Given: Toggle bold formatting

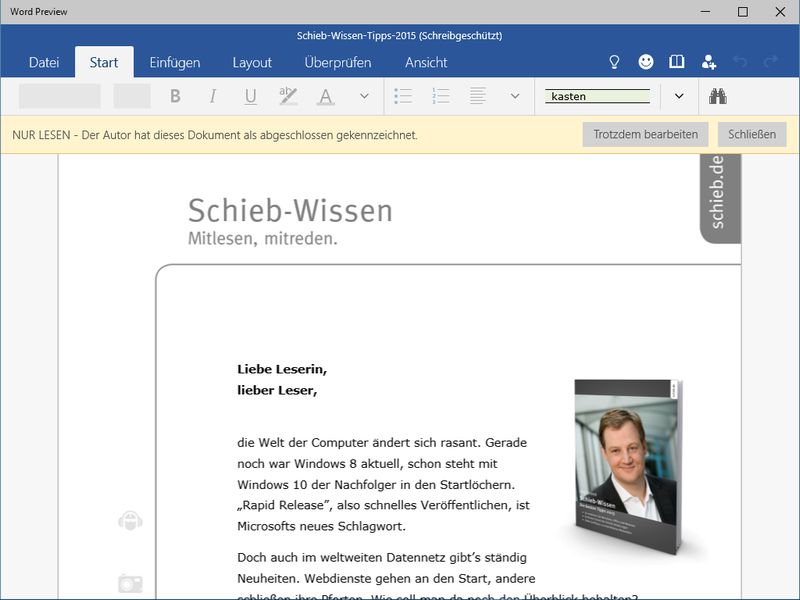Looking at the screenshot, I should [x=175, y=96].
